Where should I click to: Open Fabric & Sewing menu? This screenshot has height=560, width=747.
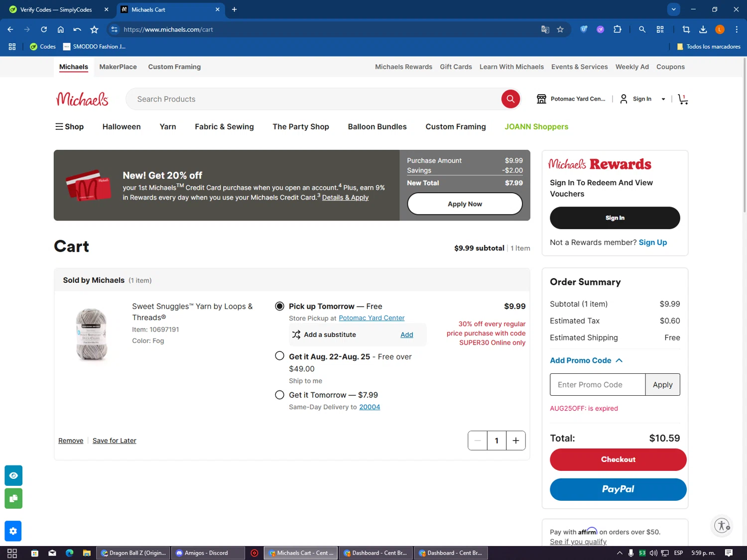click(x=224, y=126)
